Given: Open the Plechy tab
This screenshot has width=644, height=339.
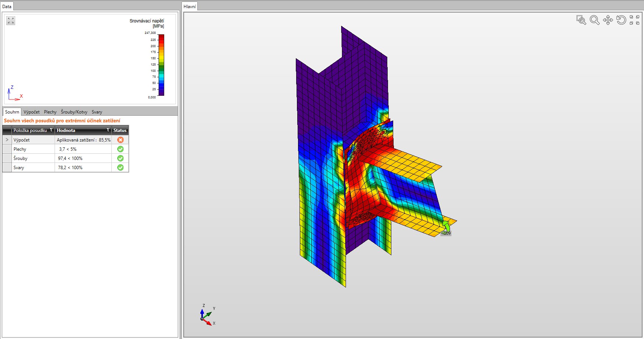Looking at the screenshot, I should [x=50, y=112].
